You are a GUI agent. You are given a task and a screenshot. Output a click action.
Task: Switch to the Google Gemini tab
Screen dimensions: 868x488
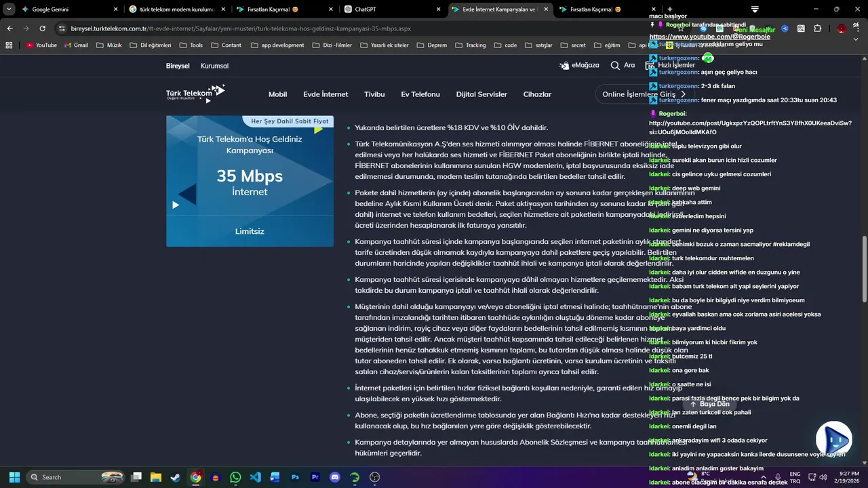[70, 9]
